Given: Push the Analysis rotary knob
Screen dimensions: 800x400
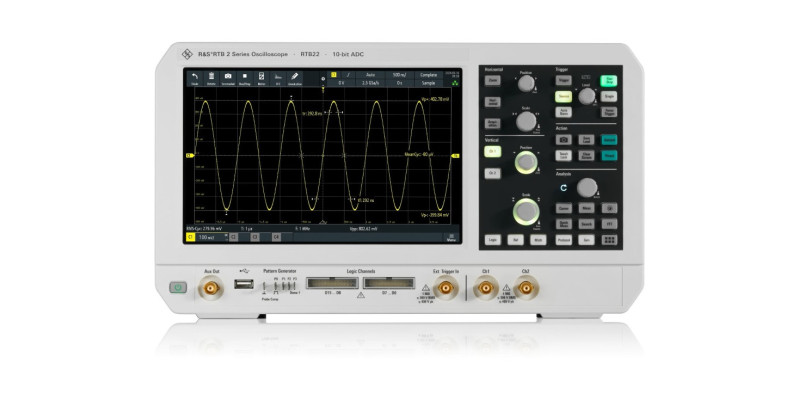Looking at the screenshot, I should click(x=587, y=187).
